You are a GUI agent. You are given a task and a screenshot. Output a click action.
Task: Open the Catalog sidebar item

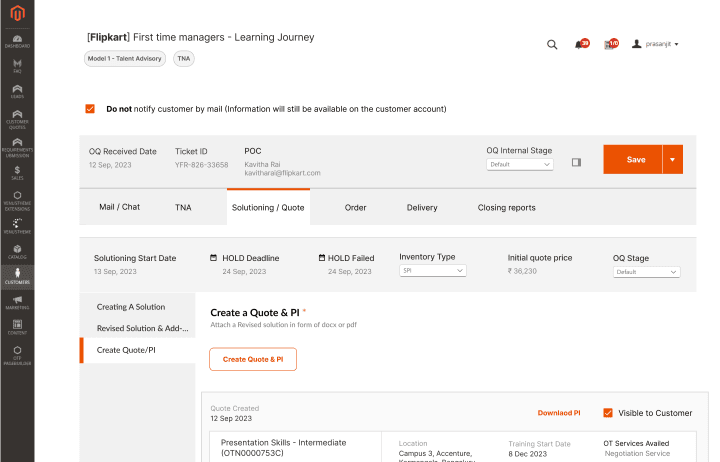pos(17,252)
